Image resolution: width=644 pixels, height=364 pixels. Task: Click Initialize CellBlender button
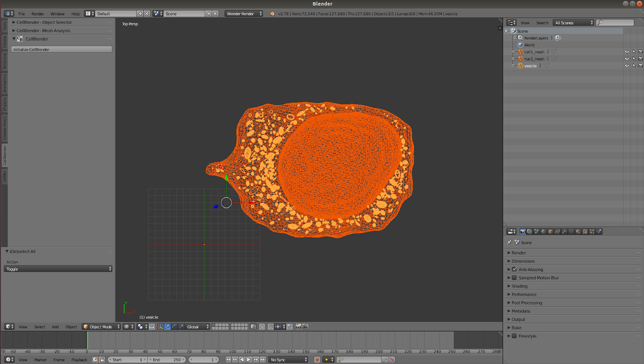click(x=62, y=49)
